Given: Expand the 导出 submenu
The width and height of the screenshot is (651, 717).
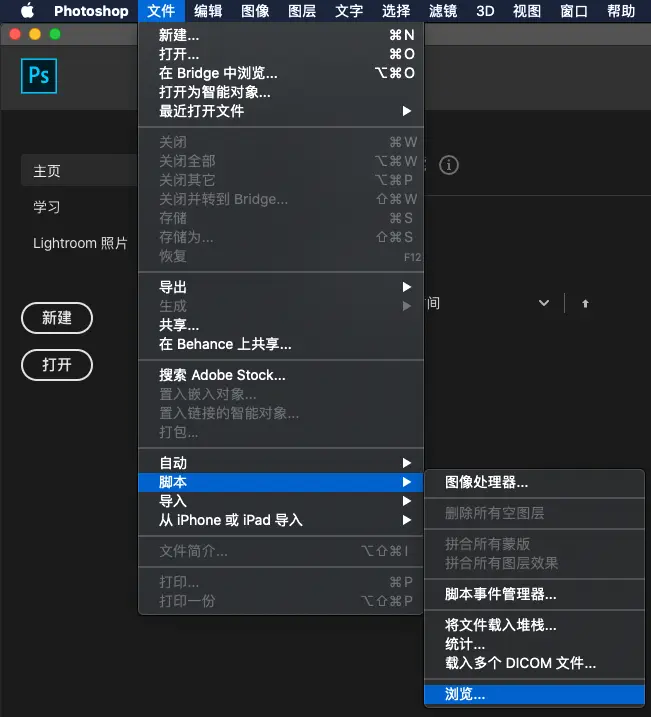Looking at the screenshot, I should pos(281,287).
